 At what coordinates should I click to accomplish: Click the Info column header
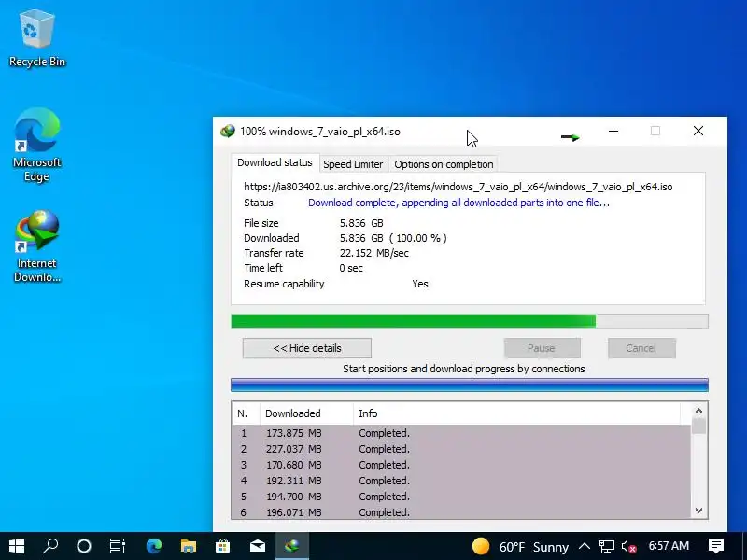(x=516, y=413)
